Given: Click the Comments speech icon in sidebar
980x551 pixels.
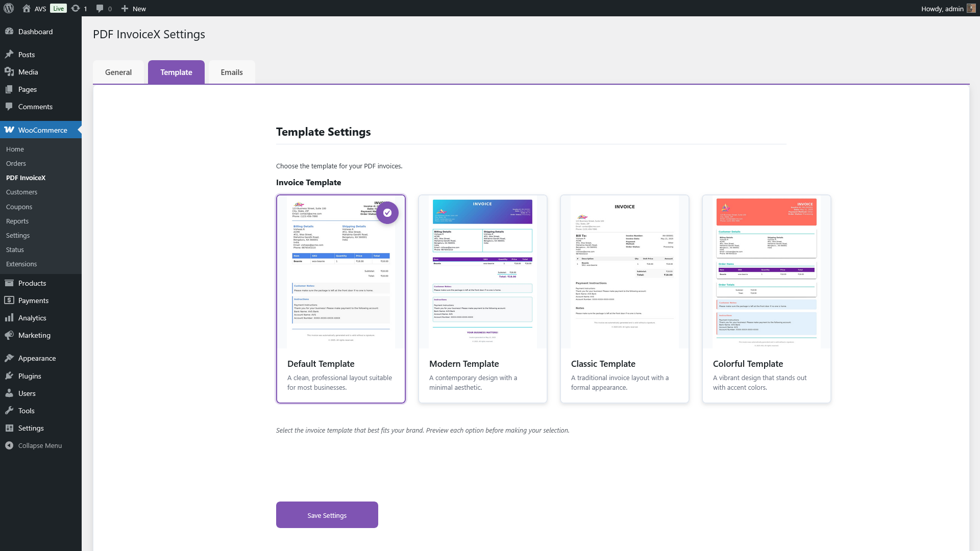Looking at the screenshot, I should pyautogui.click(x=9, y=106).
